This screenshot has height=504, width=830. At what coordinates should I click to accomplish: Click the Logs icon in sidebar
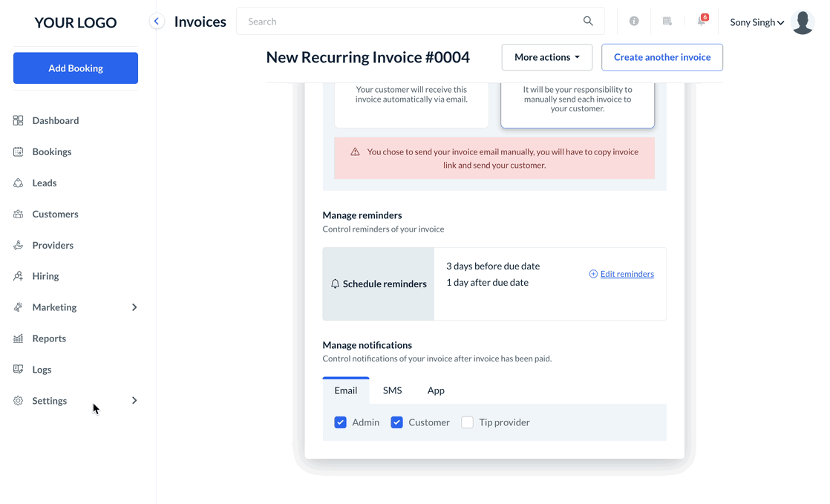(x=18, y=370)
